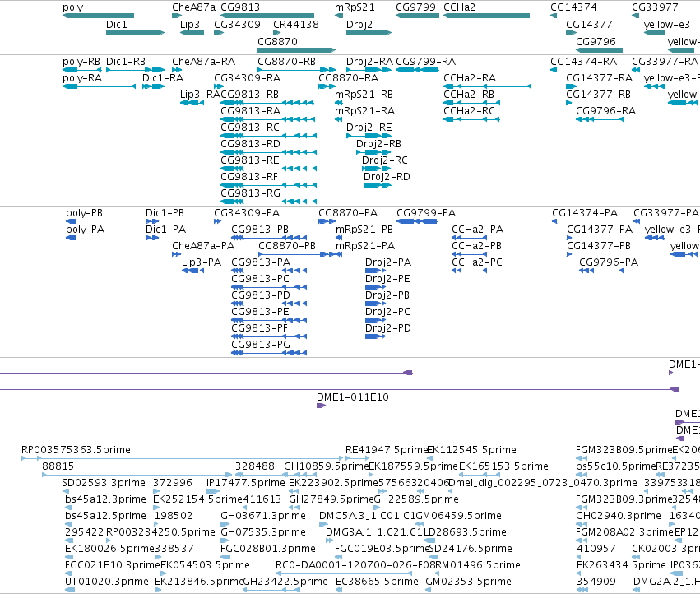Click the CG34309-PA protein label
The height and width of the screenshot is (594, 700).
tap(247, 213)
